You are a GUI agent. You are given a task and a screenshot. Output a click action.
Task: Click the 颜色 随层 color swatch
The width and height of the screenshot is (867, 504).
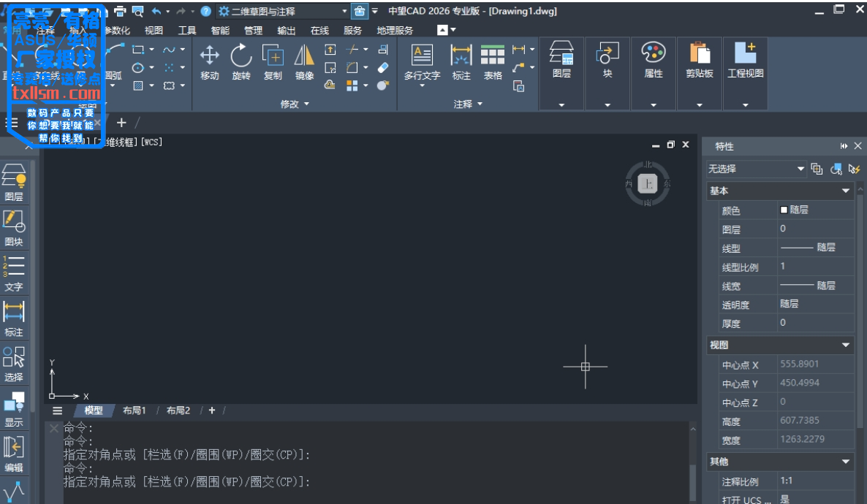[x=784, y=210]
